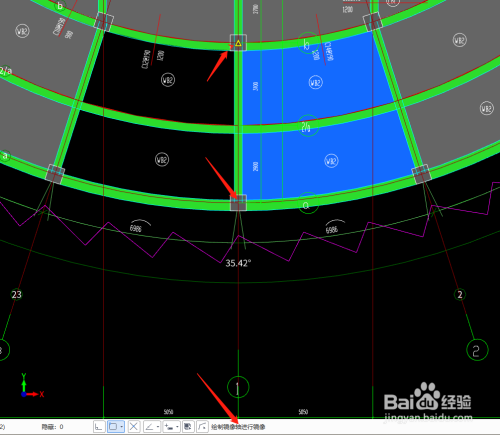This screenshot has height=435, width=500.
Task: Open angle tracking dropdown arrow
Action: point(158,427)
